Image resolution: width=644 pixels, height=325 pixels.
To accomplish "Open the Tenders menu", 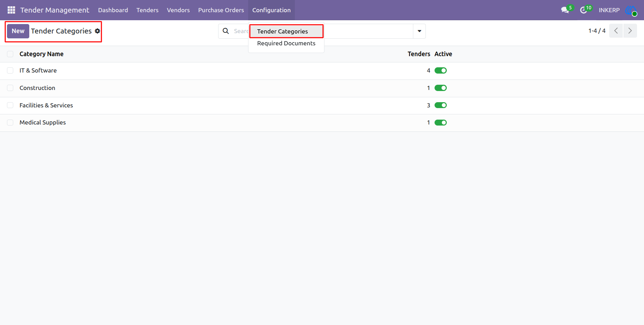I will click(x=147, y=10).
